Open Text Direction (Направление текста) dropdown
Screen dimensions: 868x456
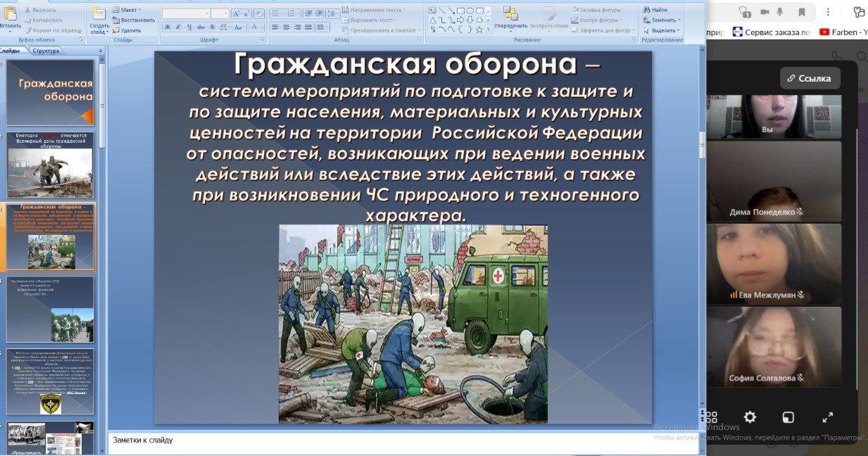click(374, 10)
